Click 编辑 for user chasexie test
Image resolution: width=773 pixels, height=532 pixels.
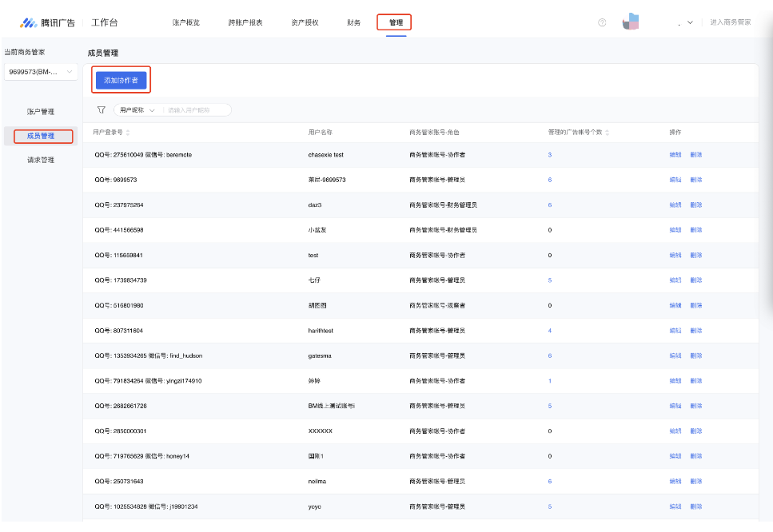675,155
